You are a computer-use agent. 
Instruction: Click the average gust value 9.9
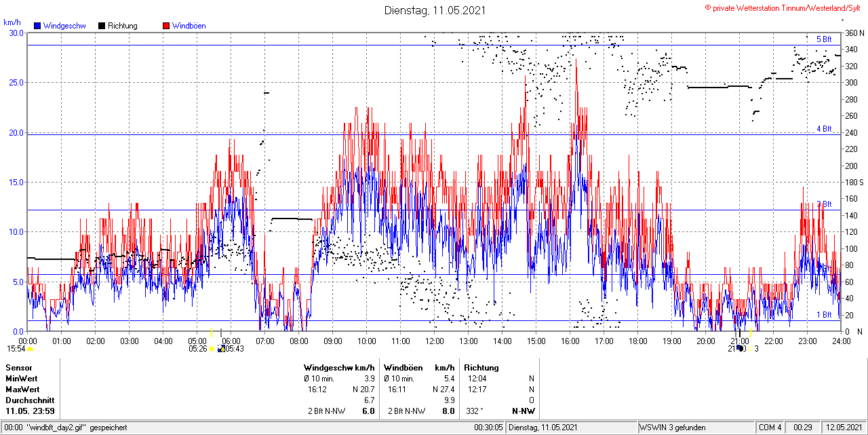tap(449, 400)
